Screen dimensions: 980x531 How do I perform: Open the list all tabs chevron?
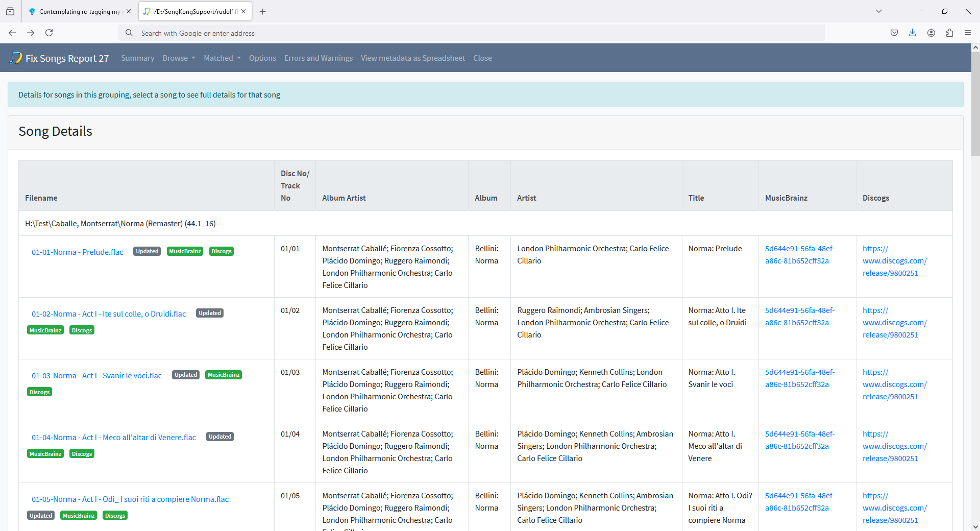(x=879, y=11)
